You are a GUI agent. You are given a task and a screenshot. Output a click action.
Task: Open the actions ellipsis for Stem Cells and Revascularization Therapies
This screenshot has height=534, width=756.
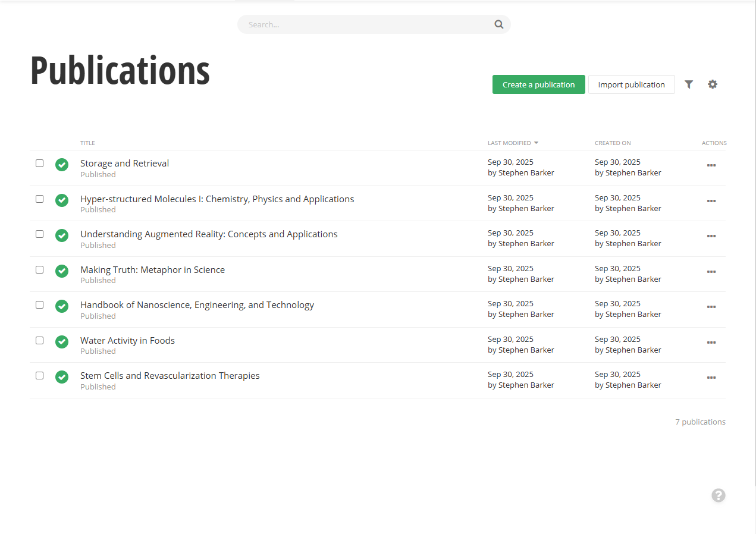[711, 378]
